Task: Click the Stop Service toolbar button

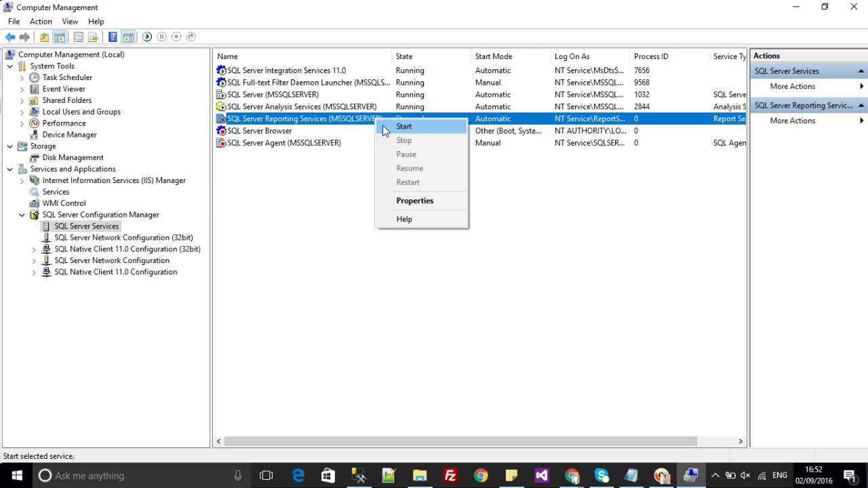Action: pos(176,37)
